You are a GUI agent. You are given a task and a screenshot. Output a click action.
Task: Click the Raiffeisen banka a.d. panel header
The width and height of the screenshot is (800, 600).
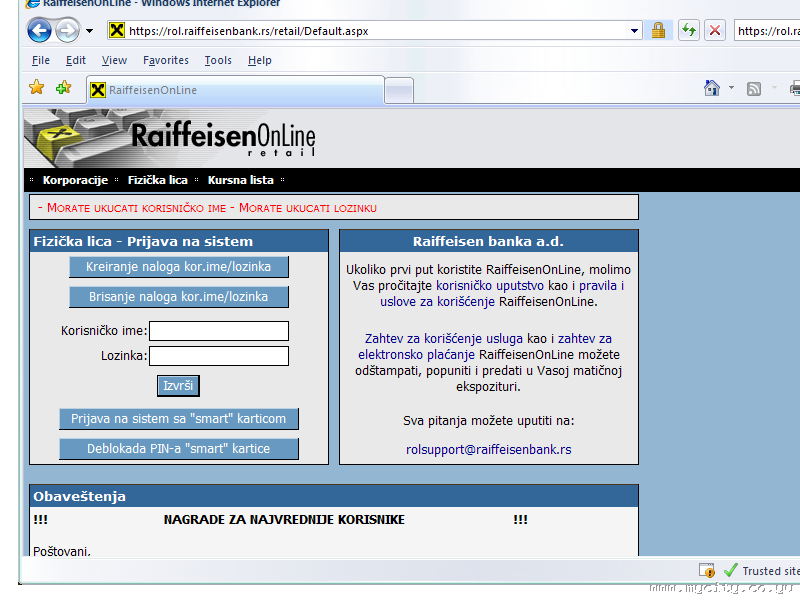pos(489,241)
